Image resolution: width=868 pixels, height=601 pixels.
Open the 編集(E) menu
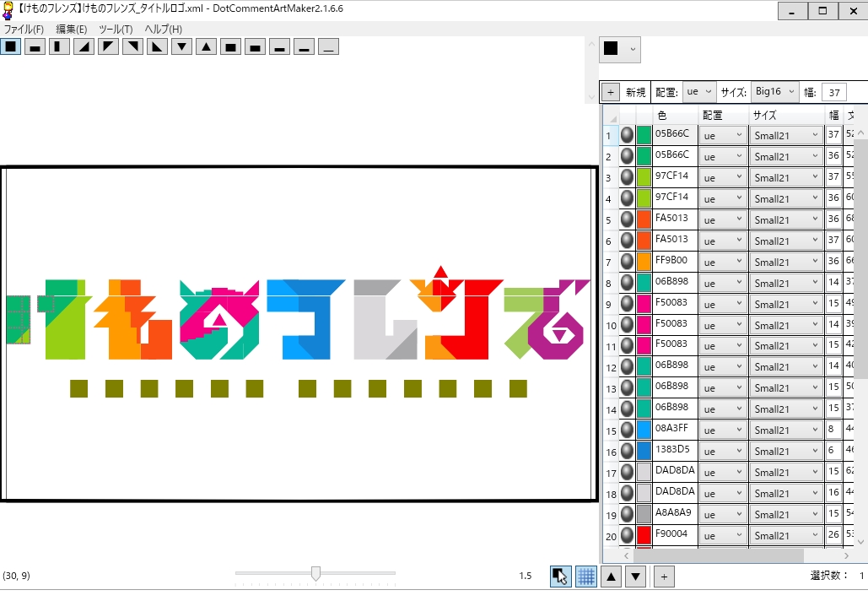point(72,30)
